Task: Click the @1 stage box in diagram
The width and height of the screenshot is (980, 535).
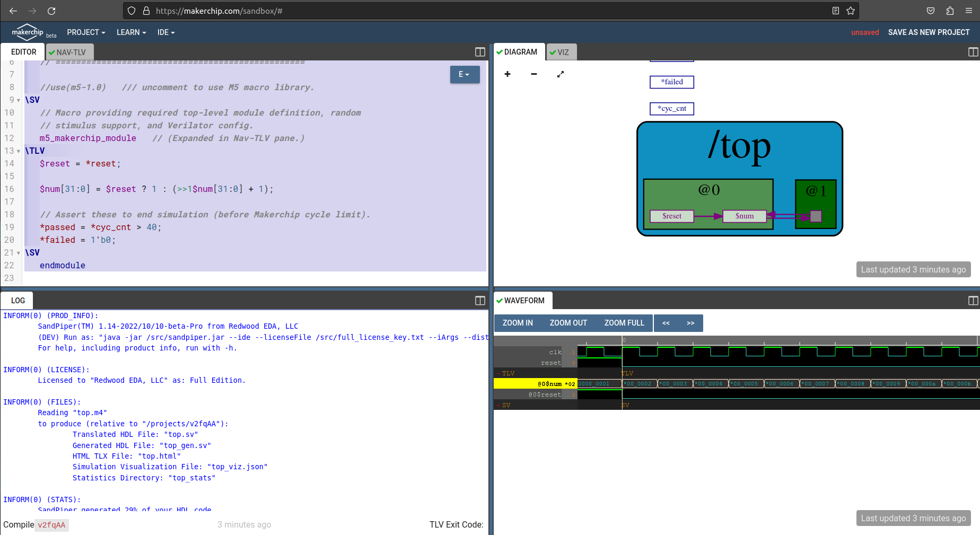Action: coord(816,204)
